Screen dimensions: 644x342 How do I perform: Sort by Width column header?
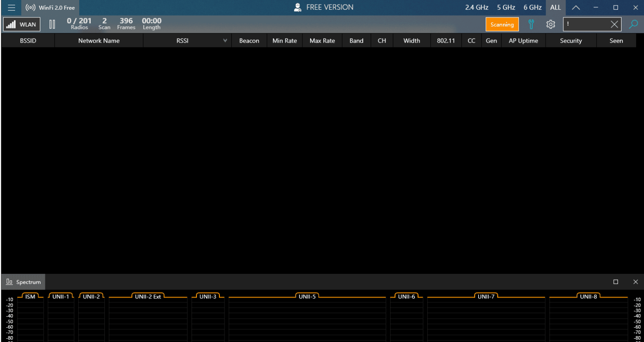pyautogui.click(x=411, y=41)
